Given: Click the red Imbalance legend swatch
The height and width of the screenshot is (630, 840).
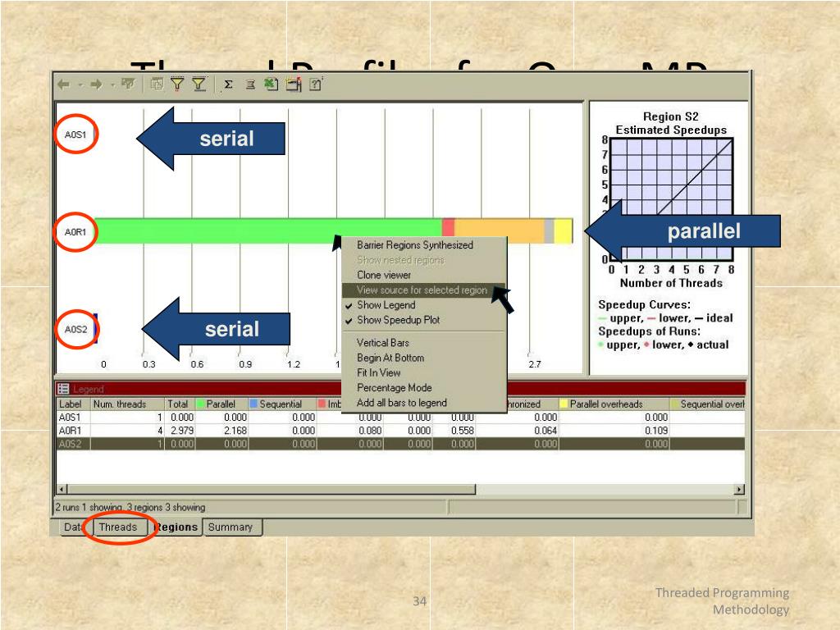Looking at the screenshot, I should tap(322, 404).
